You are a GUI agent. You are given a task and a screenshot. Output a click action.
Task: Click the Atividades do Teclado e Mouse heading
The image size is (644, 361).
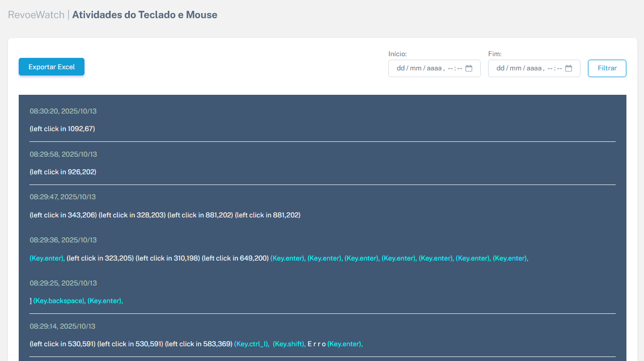pyautogui.click(x=145, y=15)
